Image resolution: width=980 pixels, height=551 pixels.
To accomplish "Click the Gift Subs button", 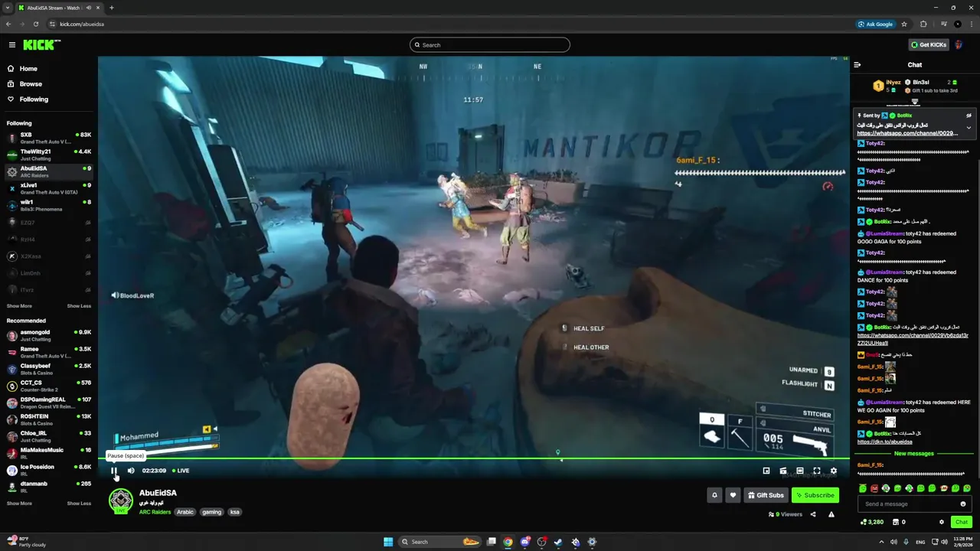I will coord(766,495).
